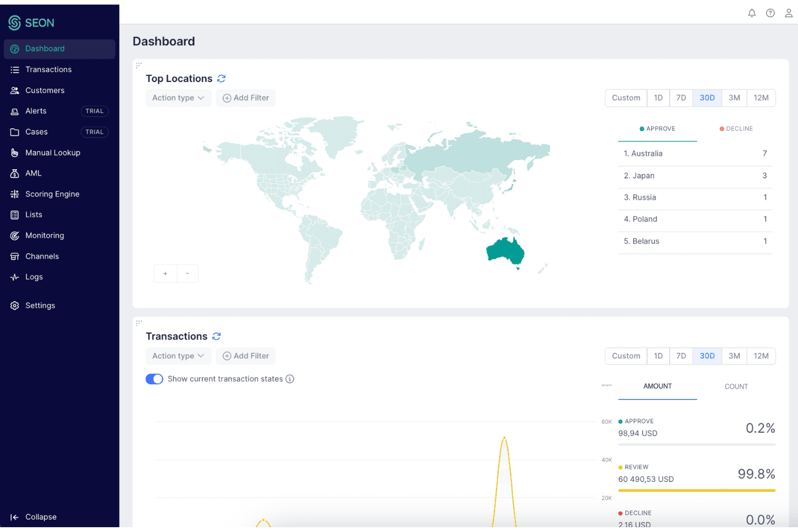This screenshot has width=798, height=532.
Task: Switch to the Decline locations tab
Action: tap(736, 129)
